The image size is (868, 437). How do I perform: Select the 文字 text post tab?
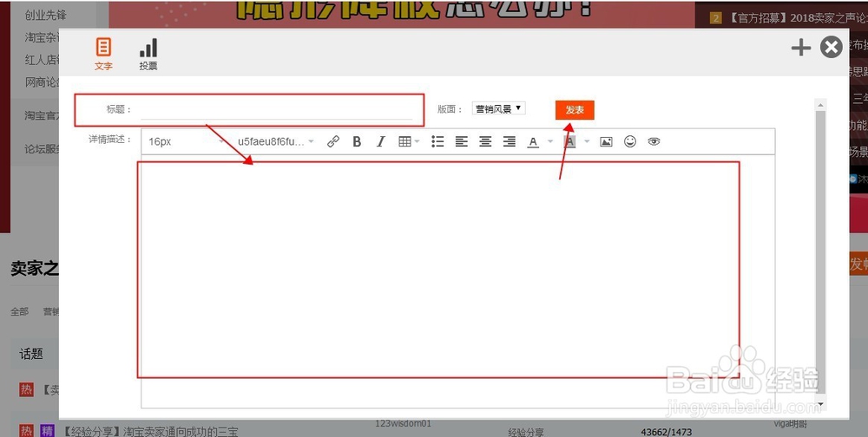[103, 55]
